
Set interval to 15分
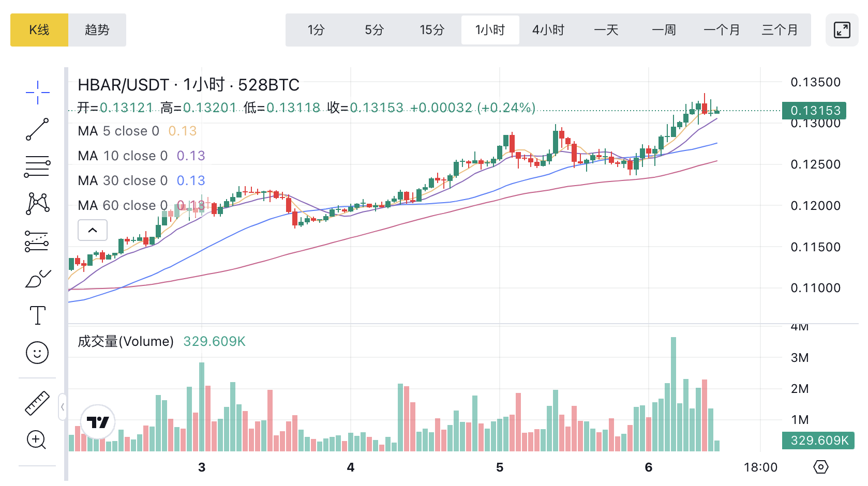[432, 30]
